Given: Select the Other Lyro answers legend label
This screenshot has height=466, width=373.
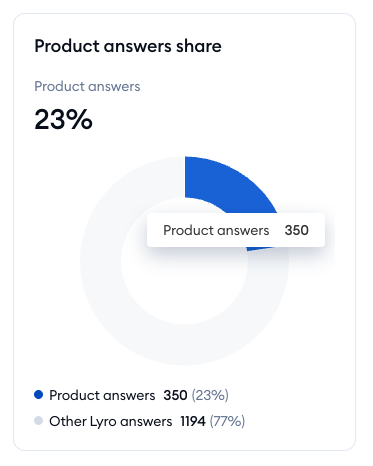Looking at the screenshot, I should (111, 421).
